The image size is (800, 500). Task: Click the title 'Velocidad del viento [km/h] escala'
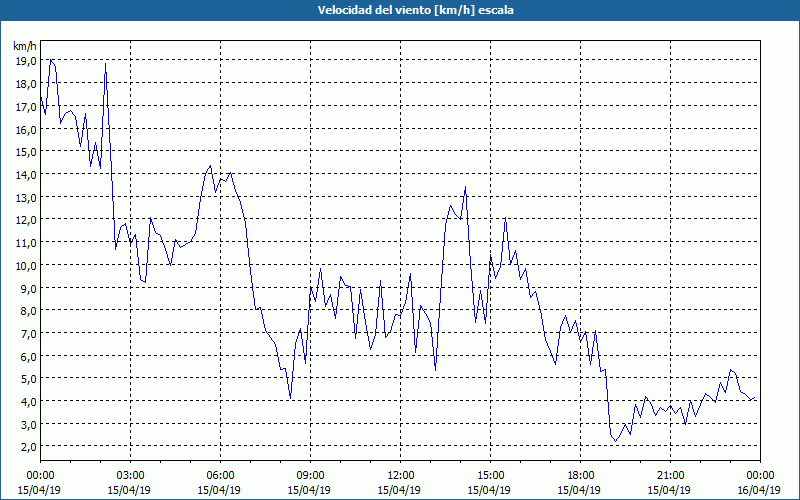click(x=415, y=10)
